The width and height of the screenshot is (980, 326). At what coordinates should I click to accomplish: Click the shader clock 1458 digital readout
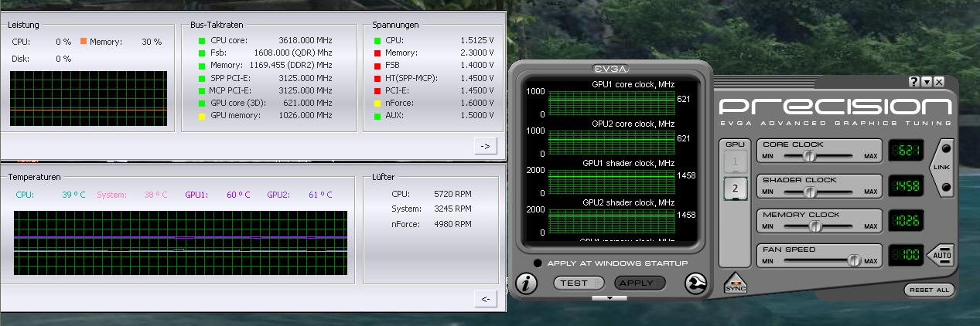click(x=906, y=185)
